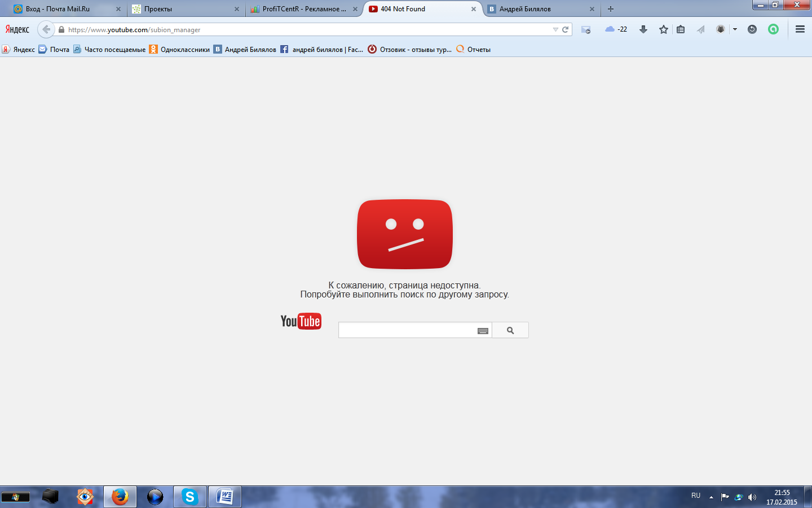Open the Firefox hamburger menu
Screen dimensions: 812x508
(800, 29)
